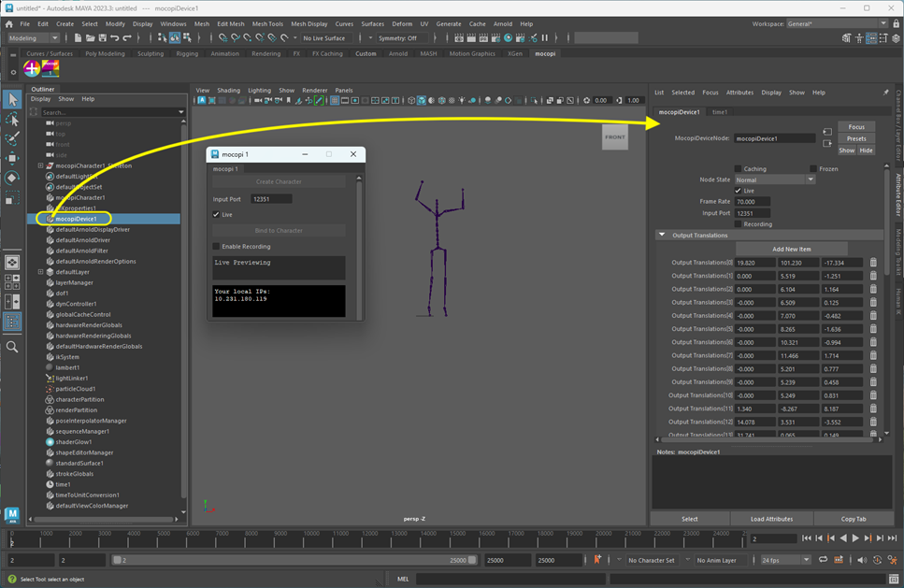Click the Load Attributes button

click(771, 519)
